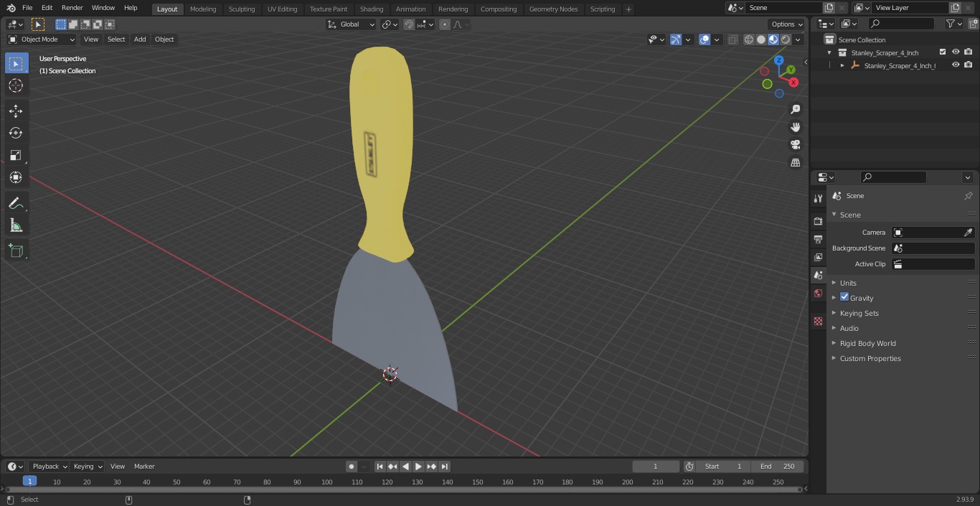Disable rendering of Stanley_Scraper_4_Inch collection
980x506 pixels.
(969, 52)
